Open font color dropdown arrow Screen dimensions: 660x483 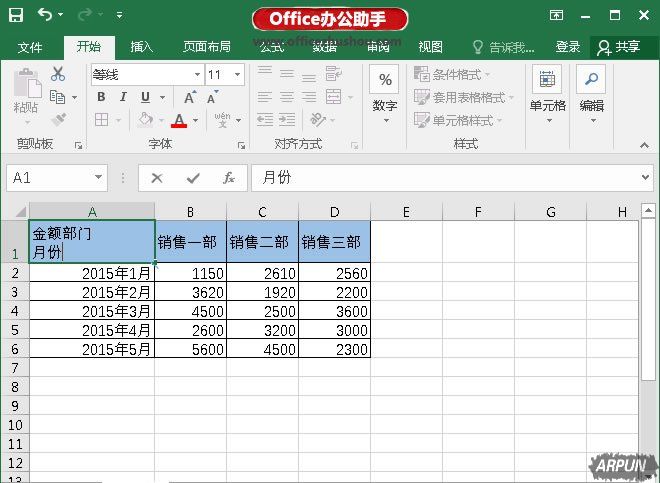[196, 121]
